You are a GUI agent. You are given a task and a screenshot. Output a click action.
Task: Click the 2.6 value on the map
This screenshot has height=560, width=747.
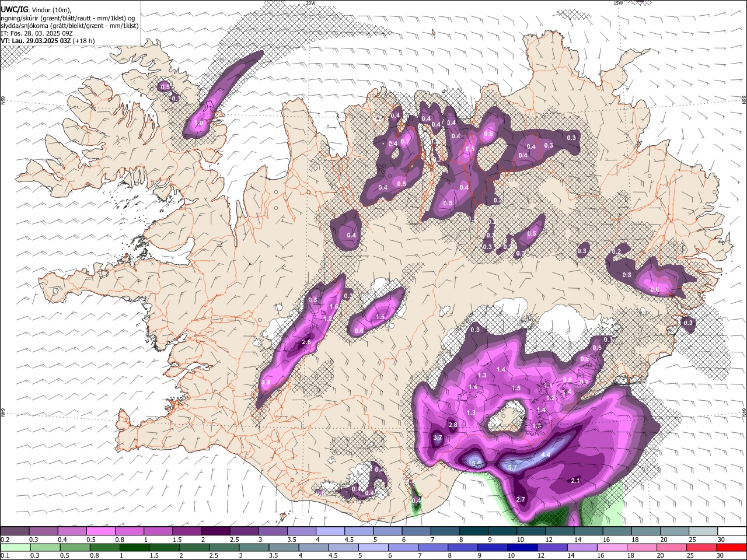[x=306, y=342]
